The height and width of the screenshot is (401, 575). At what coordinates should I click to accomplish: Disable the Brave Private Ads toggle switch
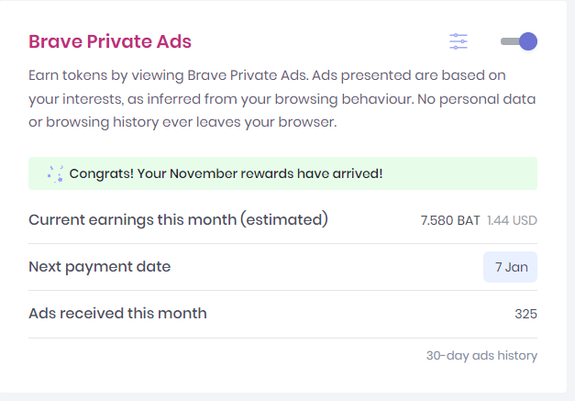click(x=519, y=41)
